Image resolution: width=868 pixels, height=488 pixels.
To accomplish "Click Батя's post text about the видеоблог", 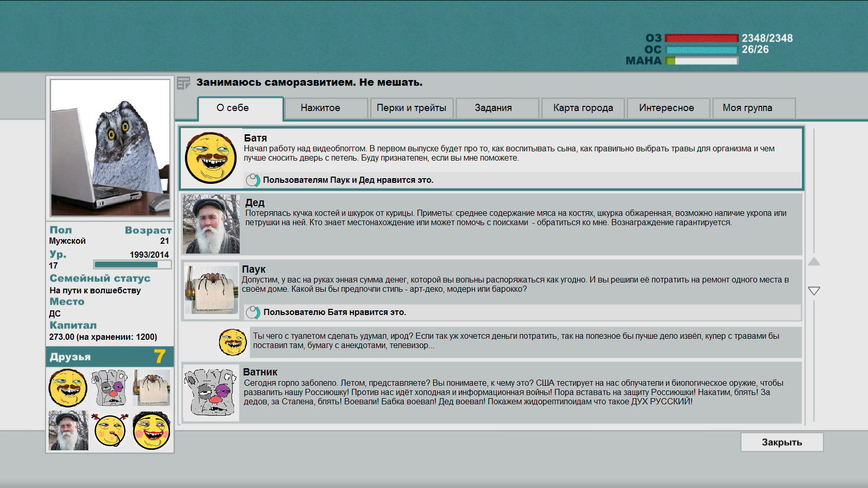I will coord(509,153).
